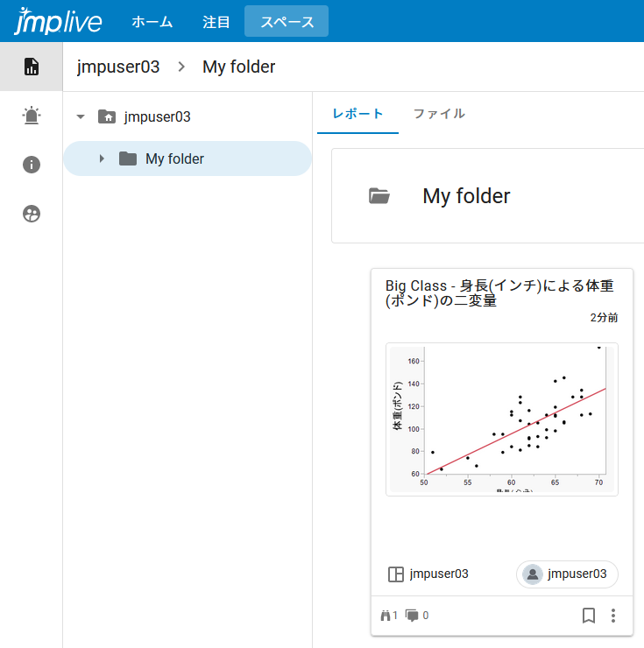The height and width of the screenshot is (648, 644).
Task: Open the alerts siren icon in the sidebar
Action: (x=32, y=116)
